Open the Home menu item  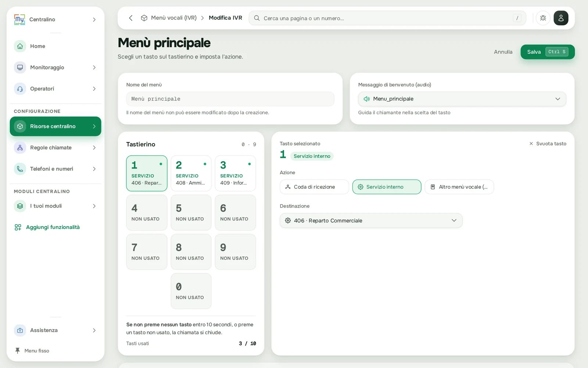coord(55,46)
